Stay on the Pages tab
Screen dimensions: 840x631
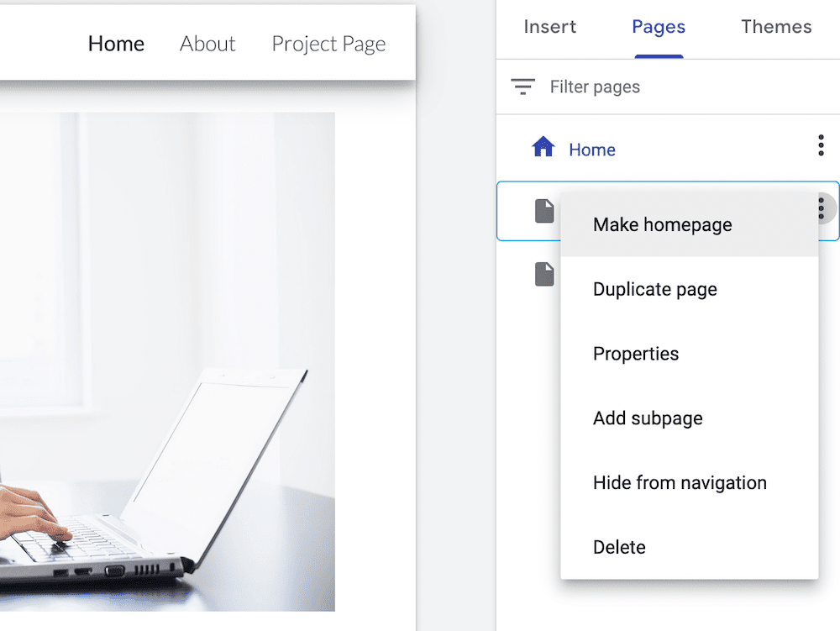pos(658,27)
